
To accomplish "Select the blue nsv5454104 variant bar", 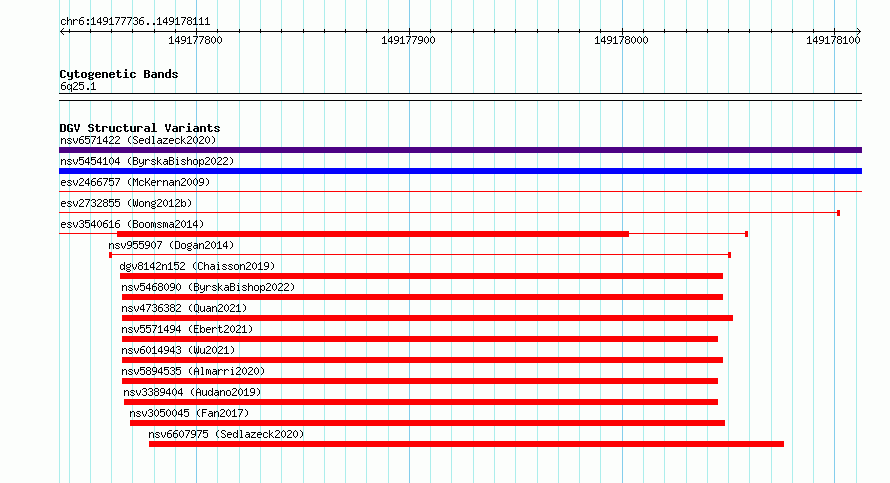I will tap(460, 171).
